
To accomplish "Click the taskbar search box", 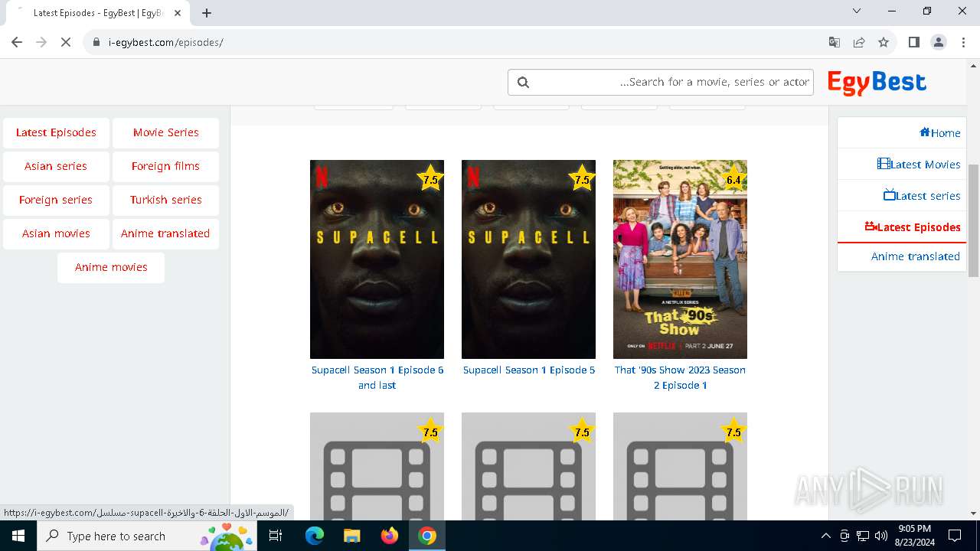I will (147, 536).
